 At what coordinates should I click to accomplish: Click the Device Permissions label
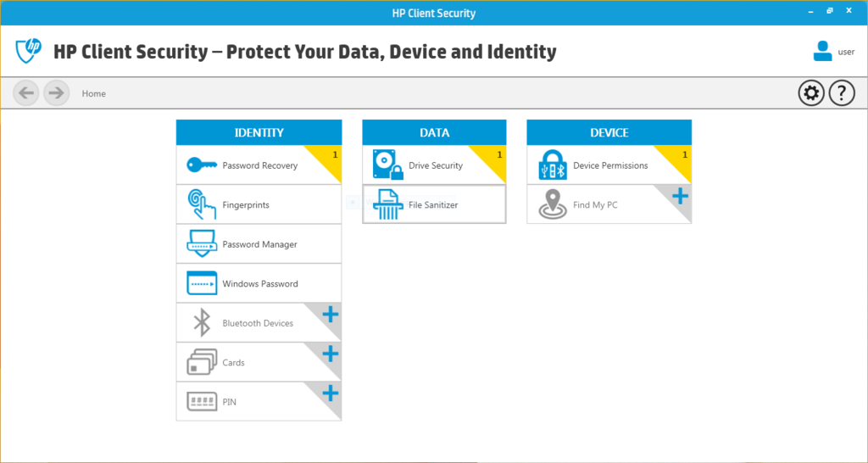[610, 165]
